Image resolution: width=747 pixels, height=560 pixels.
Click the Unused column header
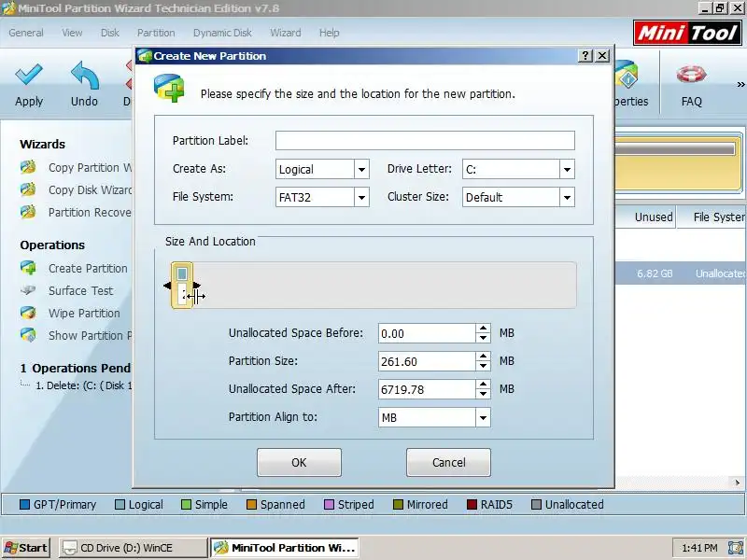point(645,217)
